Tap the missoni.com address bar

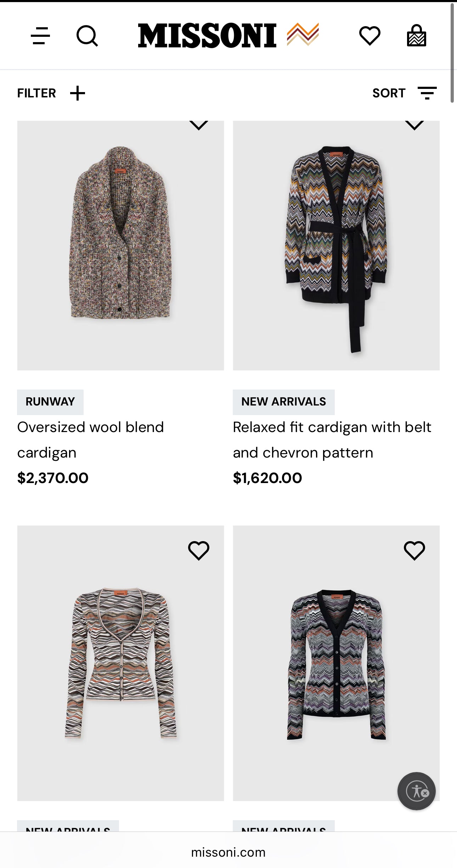click(x=228, y=852)
